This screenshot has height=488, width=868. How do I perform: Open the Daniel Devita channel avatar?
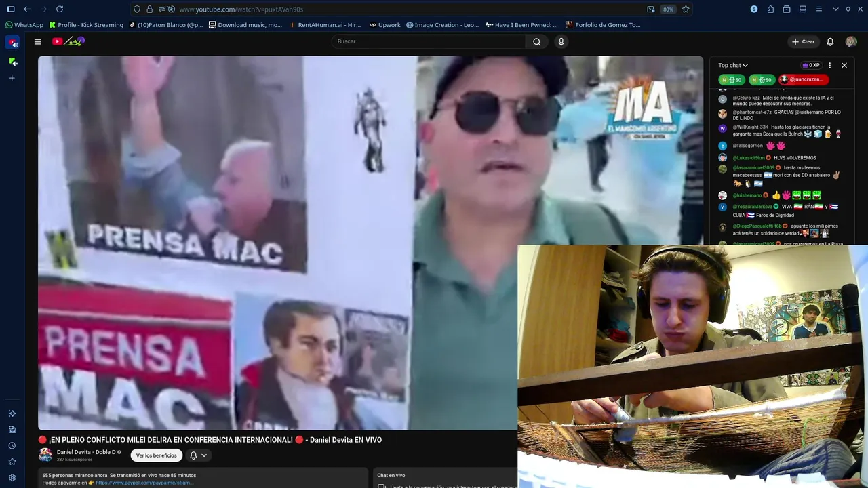[x=45, y=455]
